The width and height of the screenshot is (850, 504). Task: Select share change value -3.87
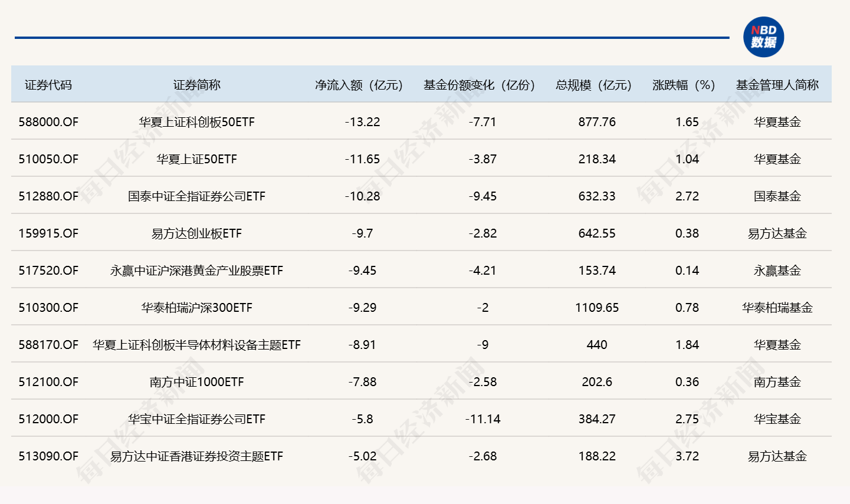(483, 159)
